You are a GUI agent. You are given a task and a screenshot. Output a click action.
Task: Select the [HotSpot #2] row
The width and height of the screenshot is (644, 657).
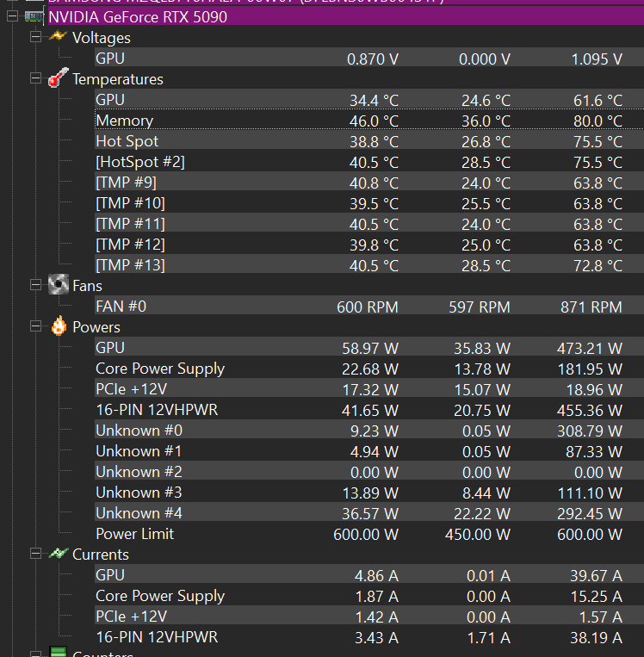[x=369, y=162]
